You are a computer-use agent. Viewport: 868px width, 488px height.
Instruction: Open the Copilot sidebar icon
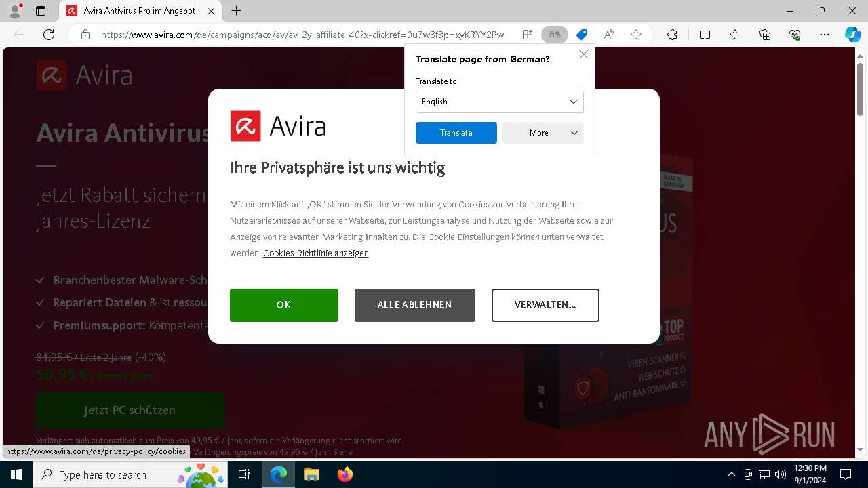click(x=852, y=35)
